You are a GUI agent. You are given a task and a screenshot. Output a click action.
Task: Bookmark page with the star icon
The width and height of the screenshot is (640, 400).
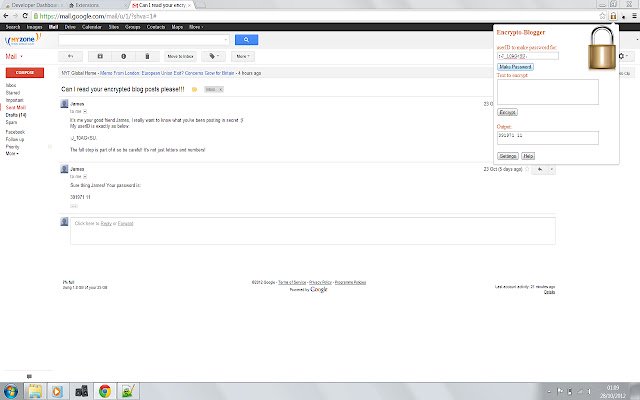pyautogui.click(x=602, y=16)
